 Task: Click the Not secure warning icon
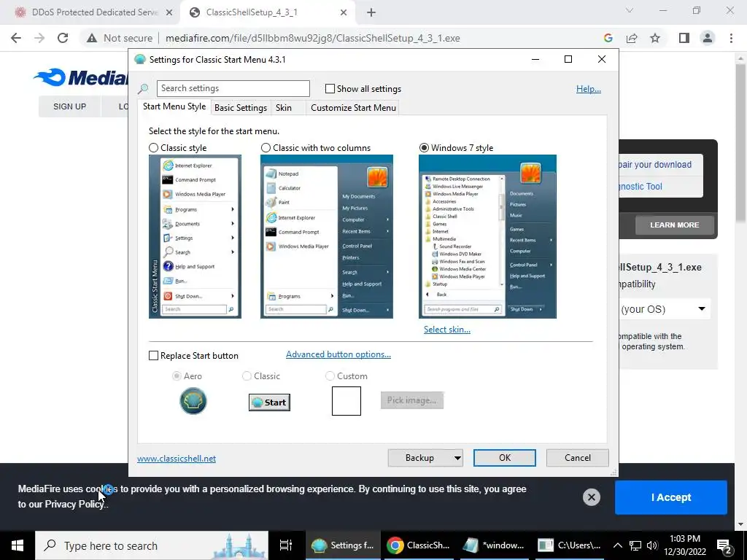(92, 38)
